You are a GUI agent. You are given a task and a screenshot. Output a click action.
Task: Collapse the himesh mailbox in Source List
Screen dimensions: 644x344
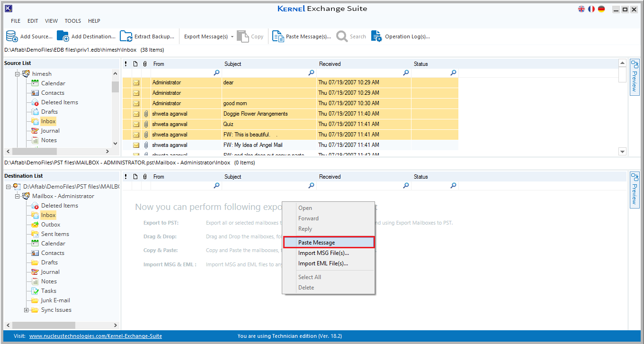(x=18, y=74)
